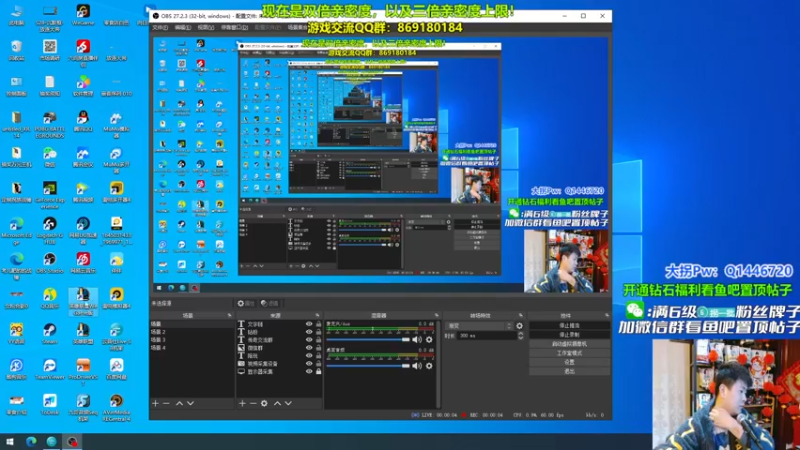Hide the 视频采集设备 source via its eye
800x450 pixels.
tap(309, 363)
